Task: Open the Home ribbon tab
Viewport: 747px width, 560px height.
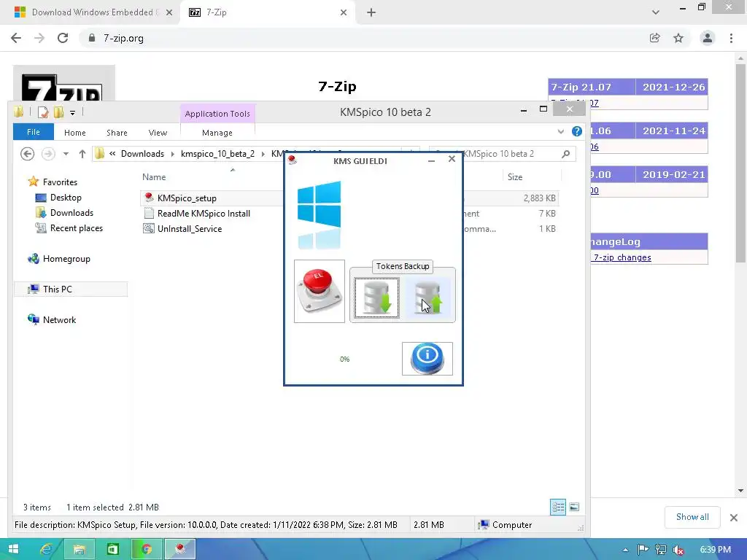Action: 75,133
